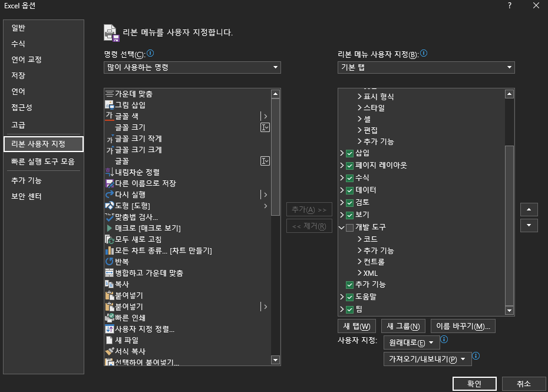This screenshot has width=548, height=392.
Task: Toggle the 보기 tab checkbox
Action: pyautogui.click(x=349, y=215)
